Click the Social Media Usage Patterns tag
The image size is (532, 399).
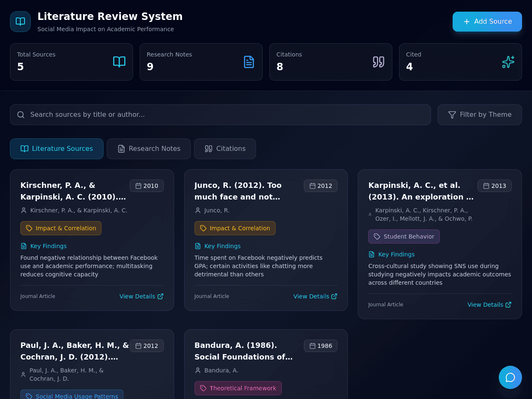72,395
